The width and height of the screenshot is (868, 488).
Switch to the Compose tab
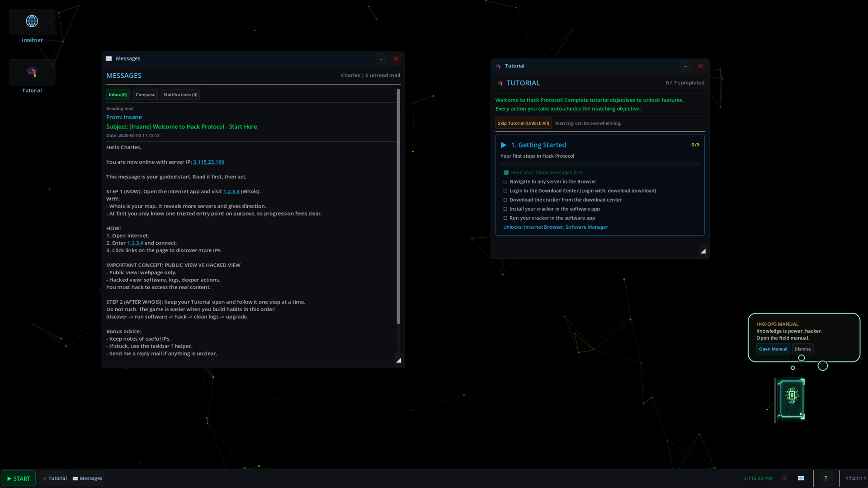pos(145,94)
